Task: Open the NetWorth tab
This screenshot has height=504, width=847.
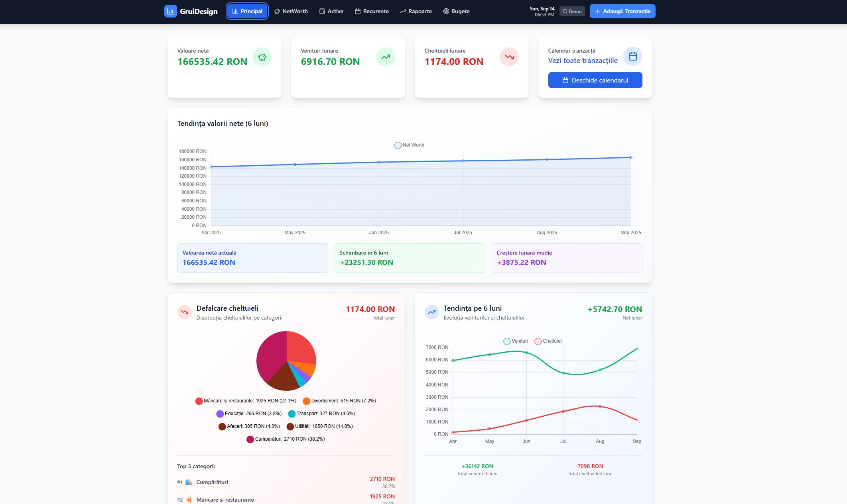Action: [291, 11]
